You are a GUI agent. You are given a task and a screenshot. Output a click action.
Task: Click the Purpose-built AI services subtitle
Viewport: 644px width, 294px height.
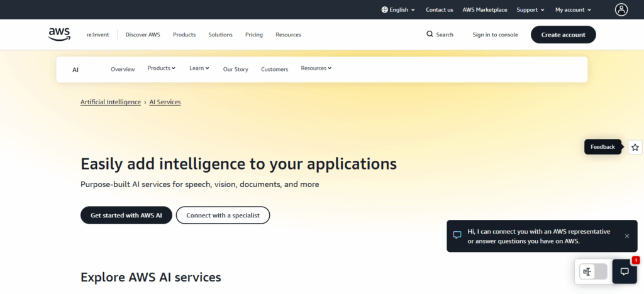(x=199, y=184)
